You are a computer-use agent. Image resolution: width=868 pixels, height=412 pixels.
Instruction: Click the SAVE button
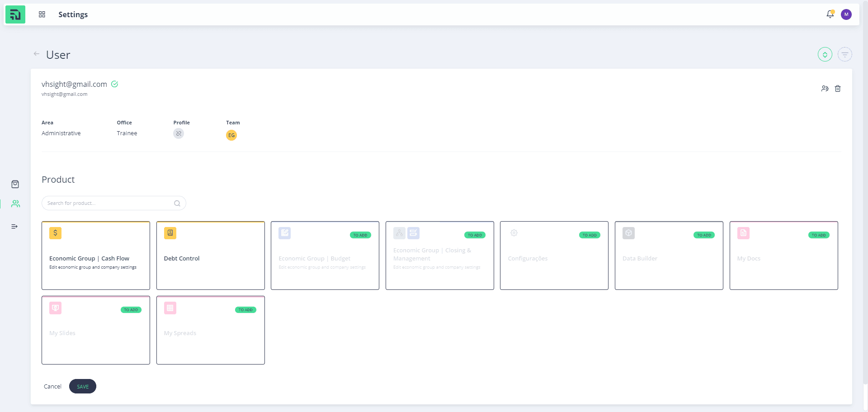tap(83, 386)
